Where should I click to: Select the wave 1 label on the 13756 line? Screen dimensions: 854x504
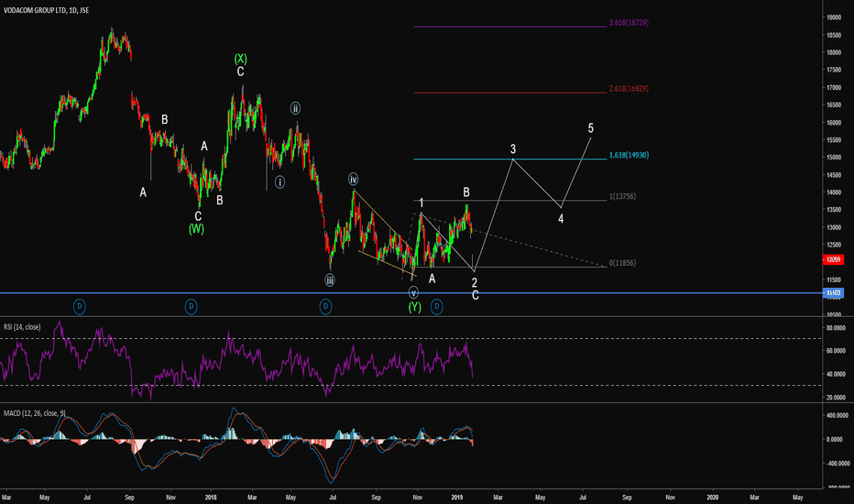click(x=421, y=203)
